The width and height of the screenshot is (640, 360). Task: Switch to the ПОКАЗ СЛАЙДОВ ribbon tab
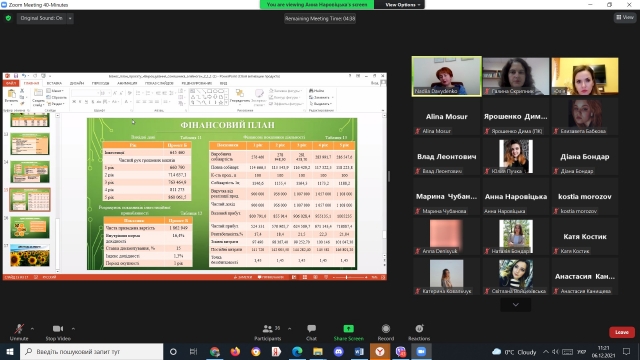(159, 83)
